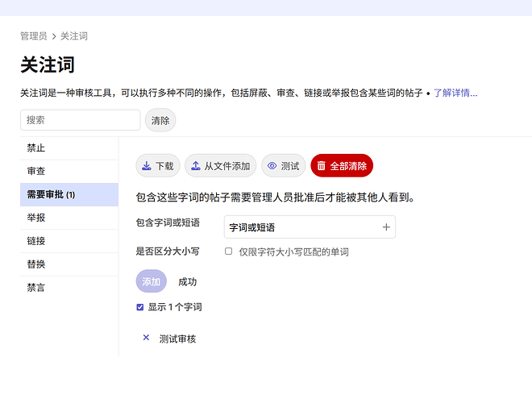Image resolution: width=532 pixels, height=403 pixels.
Task: Open the 禁言 tab
Action: coord(69,287)
